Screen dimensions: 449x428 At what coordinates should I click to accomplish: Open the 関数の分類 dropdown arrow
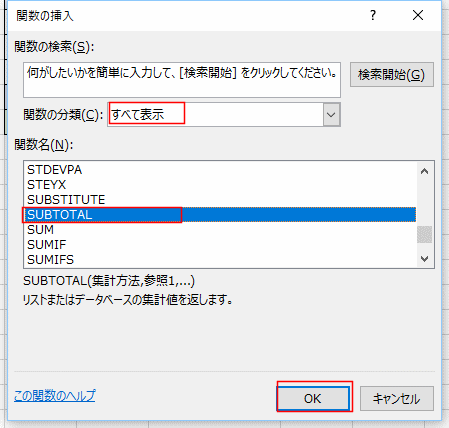point(331,115)
